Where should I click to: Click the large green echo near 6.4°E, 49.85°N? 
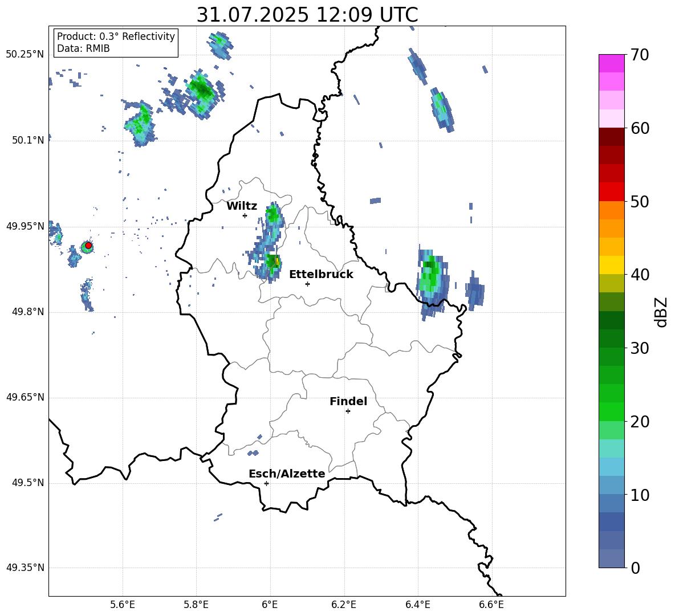[x=432, y=282]
